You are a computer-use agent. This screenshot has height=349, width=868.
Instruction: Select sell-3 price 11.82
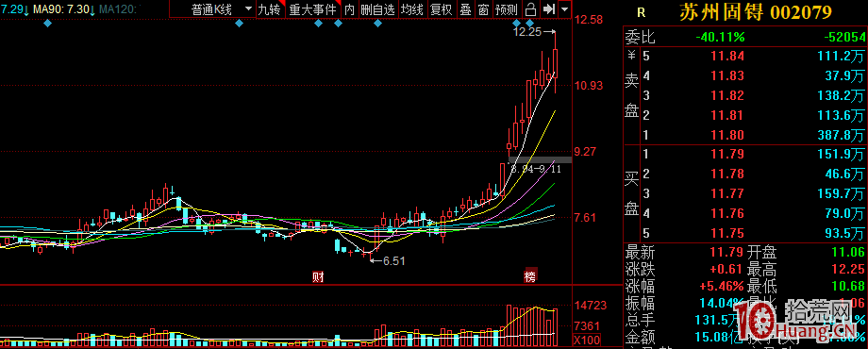[x=727, y=95]
